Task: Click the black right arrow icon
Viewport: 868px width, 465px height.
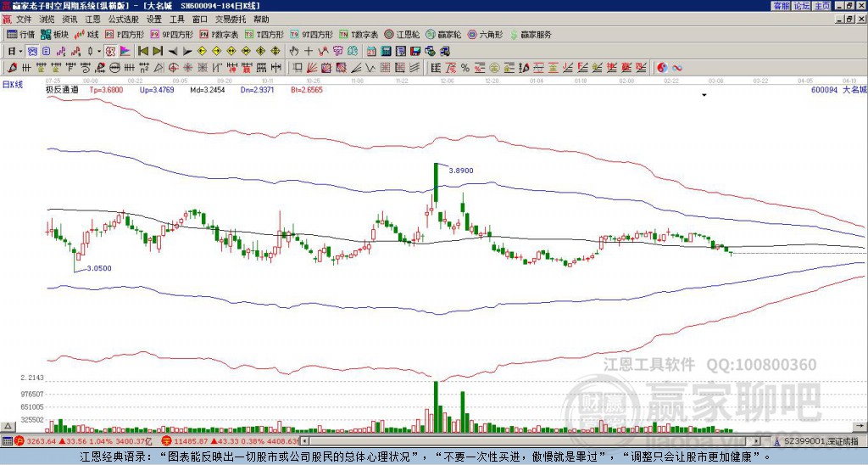Action: 187,52
